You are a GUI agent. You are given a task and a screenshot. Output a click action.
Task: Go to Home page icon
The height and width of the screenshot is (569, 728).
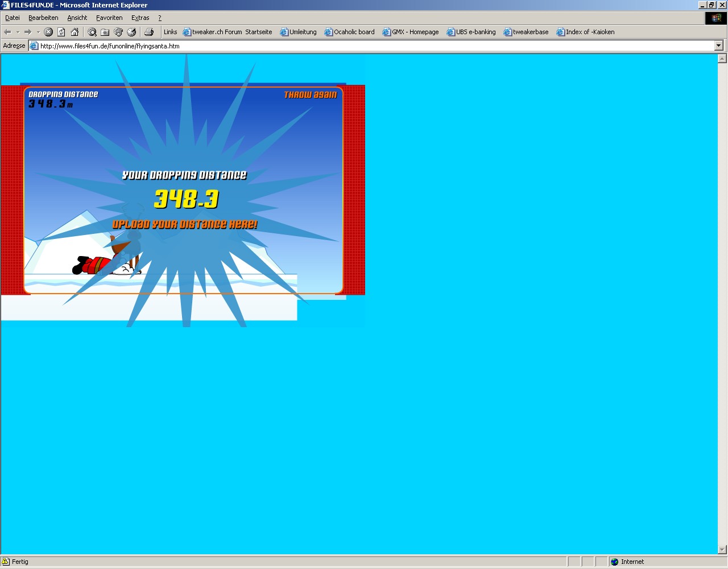click(x=75, y=32)
